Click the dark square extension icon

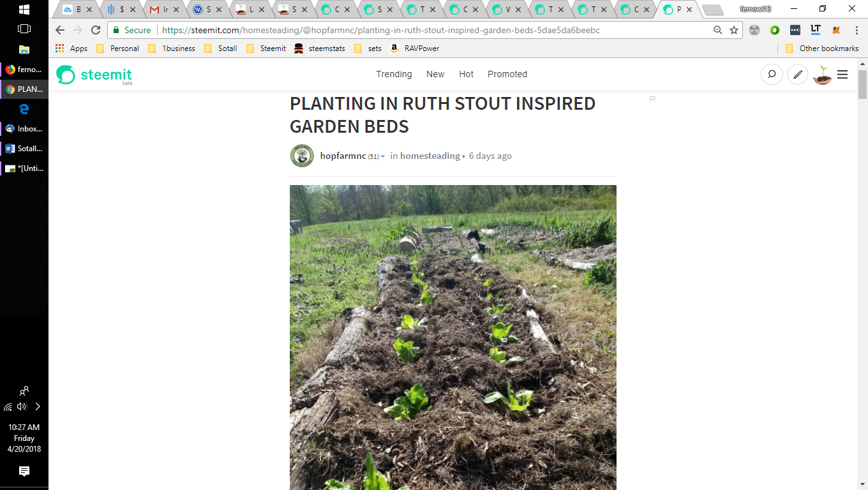(795, 30)
